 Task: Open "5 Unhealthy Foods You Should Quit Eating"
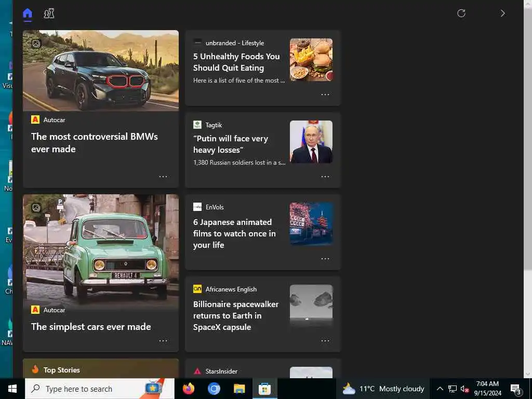tap(236, 62)
